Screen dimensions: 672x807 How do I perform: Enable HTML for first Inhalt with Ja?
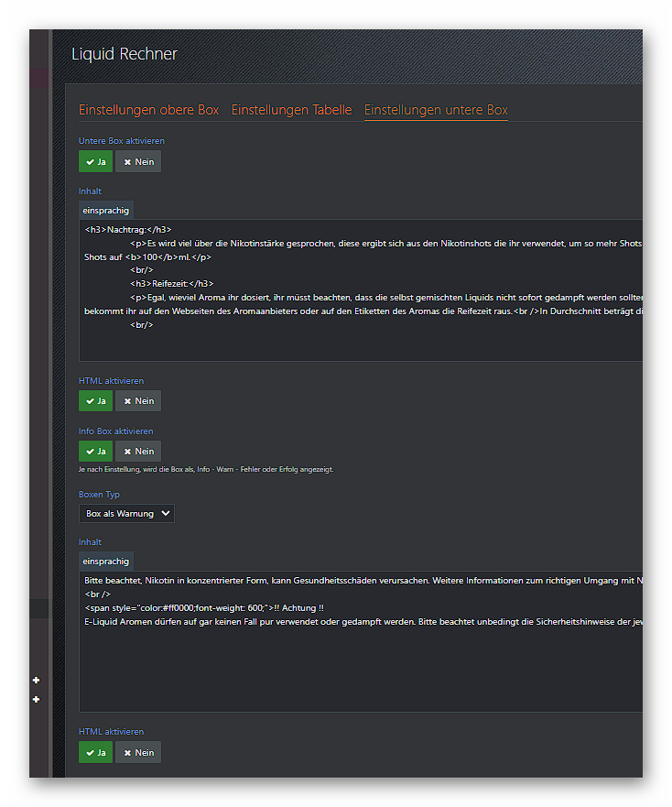(x=96, y=401)
